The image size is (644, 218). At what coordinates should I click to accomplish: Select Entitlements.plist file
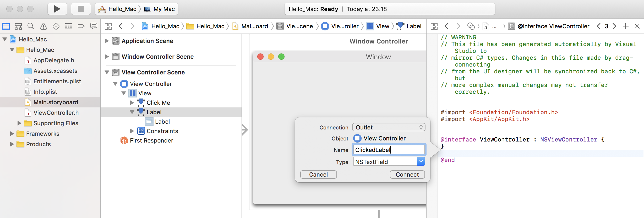57,81
